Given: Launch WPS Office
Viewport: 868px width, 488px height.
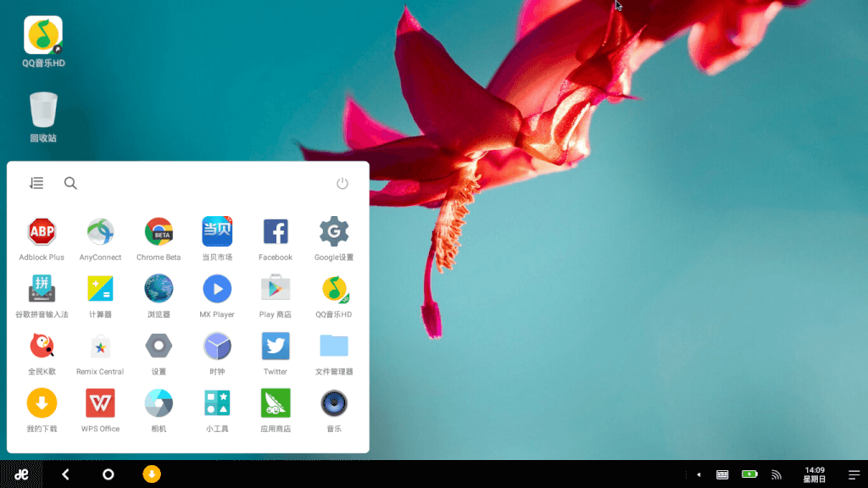Looking at the screenshot, I should click(x=100, y=403).
